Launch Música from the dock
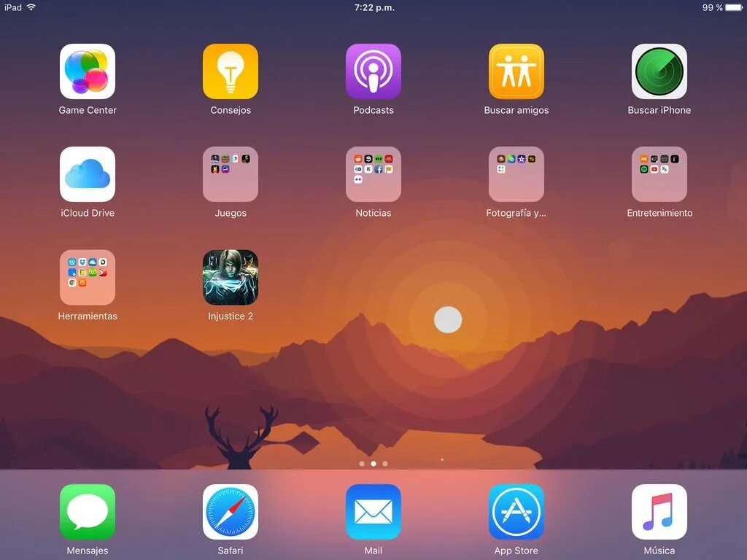 point(659,512)
